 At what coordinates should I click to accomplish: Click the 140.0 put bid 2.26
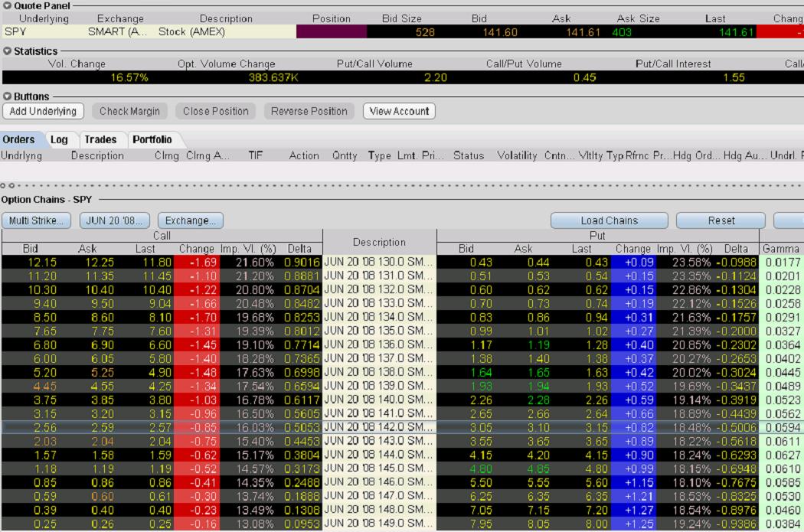pos(481,400)
